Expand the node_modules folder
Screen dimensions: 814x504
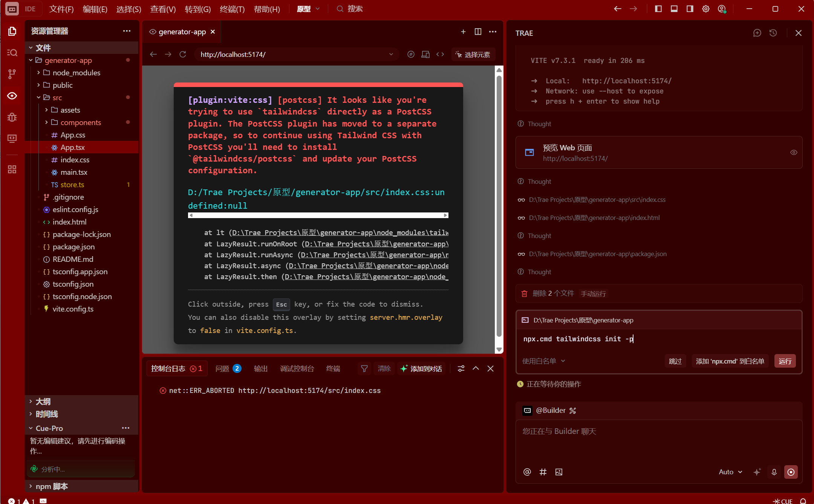pyautogui.click(x=76, y=73)
